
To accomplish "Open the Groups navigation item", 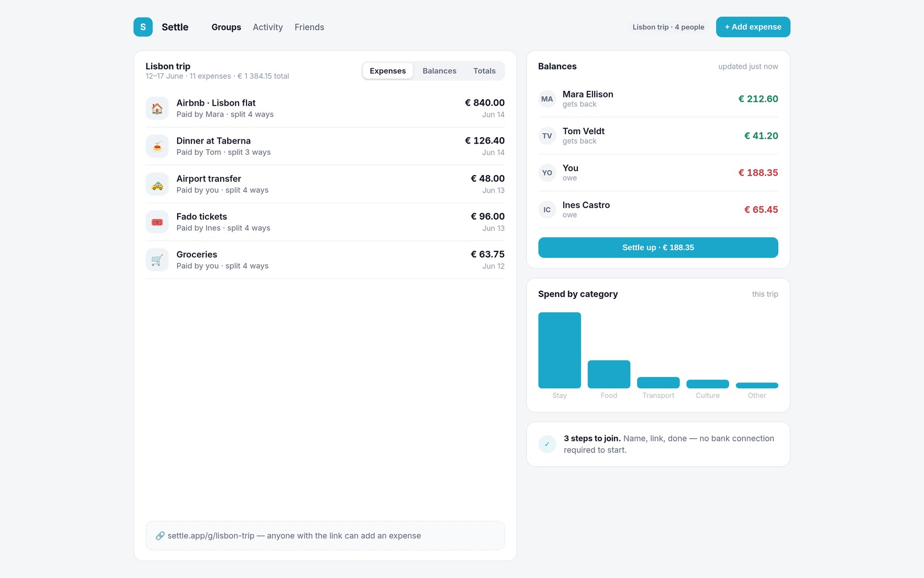I will pos(227,27).
